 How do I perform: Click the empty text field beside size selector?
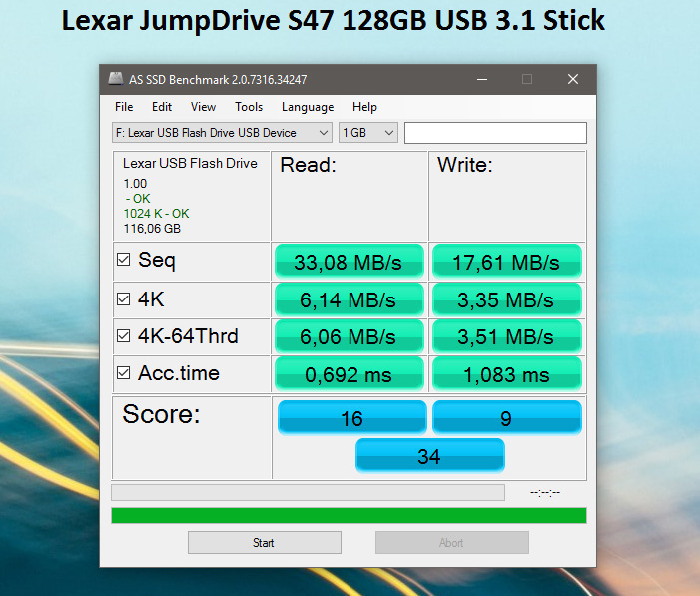tap(495, 133)
